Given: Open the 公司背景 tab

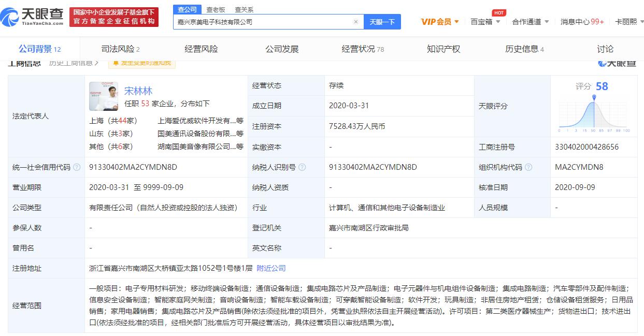Looking at the screenshot, I should [40, 49].
